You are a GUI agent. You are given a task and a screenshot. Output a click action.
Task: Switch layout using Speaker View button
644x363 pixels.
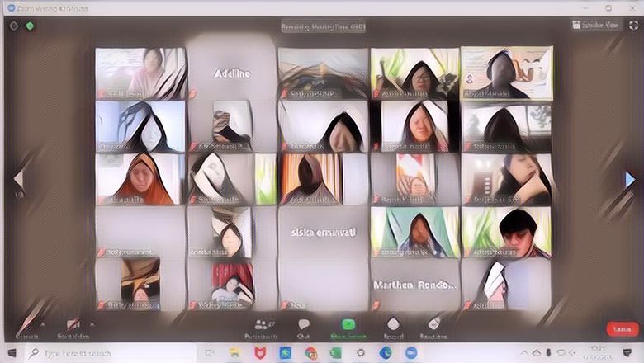(595, 26)
